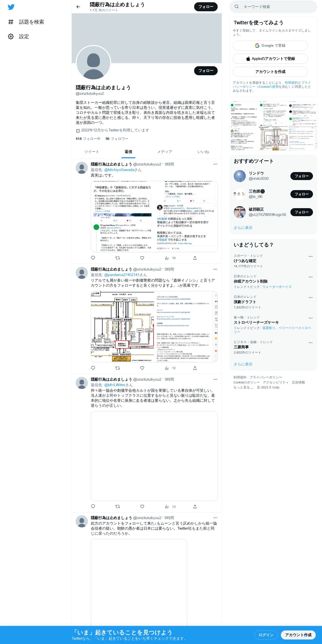The width and height of the screenshot is (322, 644).
Task: Click アカウント作成 in the bottom banner
Action: tap(298, 635)
